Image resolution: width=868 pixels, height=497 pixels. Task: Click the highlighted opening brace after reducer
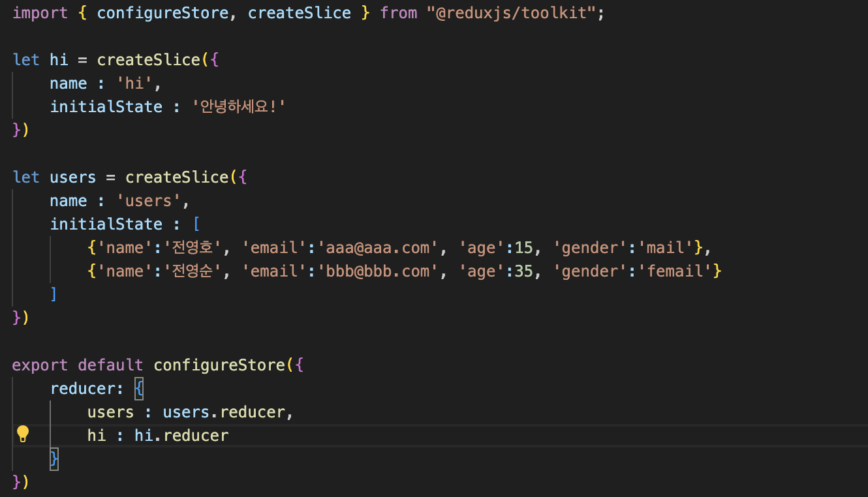click(139, 389)
